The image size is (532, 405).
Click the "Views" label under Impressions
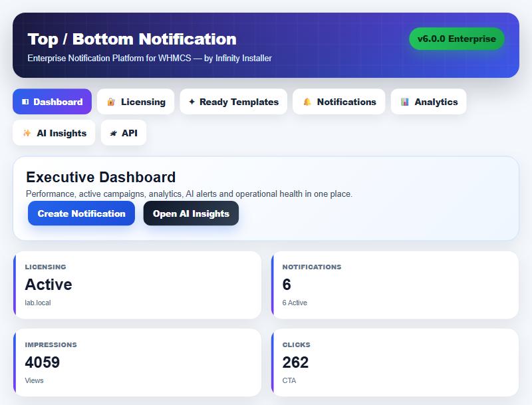click(x=34, y=380)
